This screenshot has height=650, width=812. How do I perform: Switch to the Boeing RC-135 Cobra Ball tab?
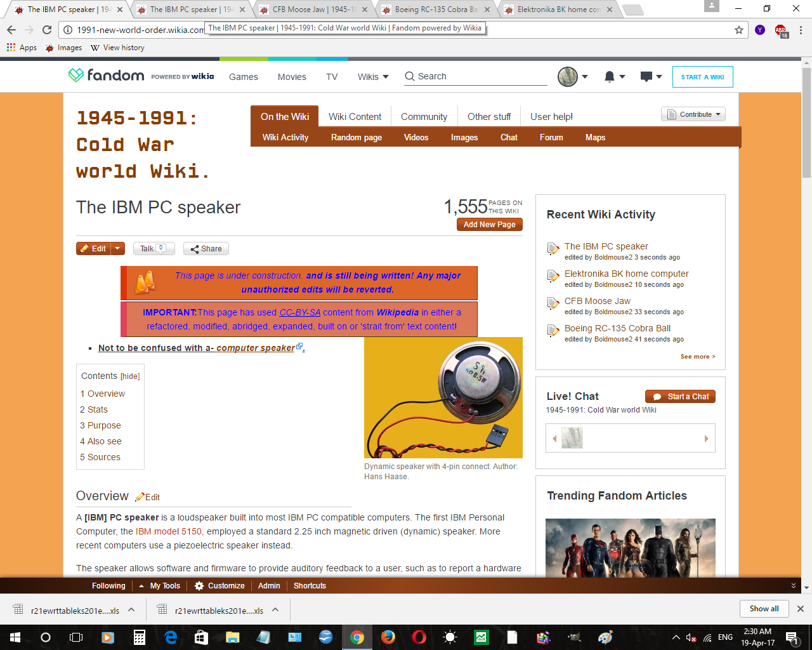[437, 10]
